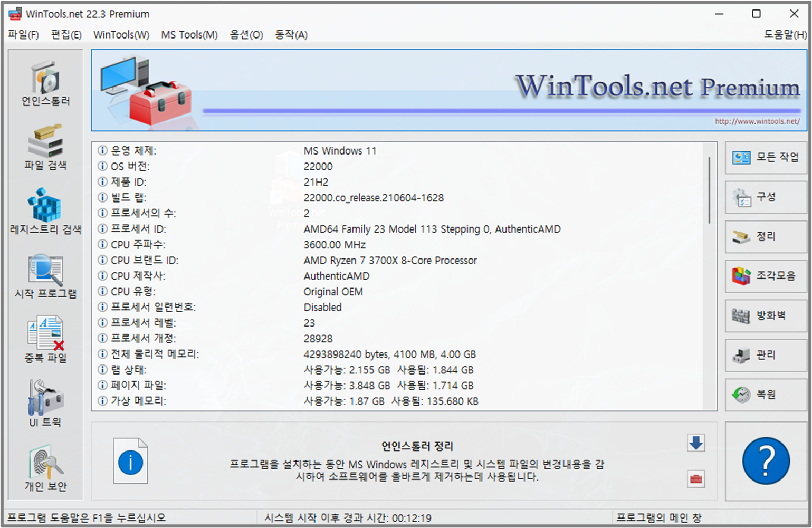Screen dimensions: 812x528
Task: Open the UI 트윅 tool
Action: [45, 404]
